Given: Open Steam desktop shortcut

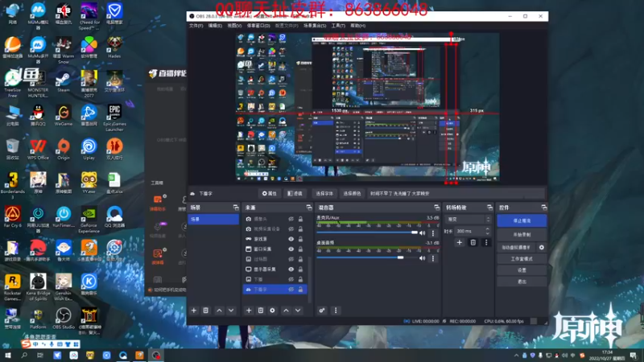Looking at the screenshot, I should [x=64, y=81].
